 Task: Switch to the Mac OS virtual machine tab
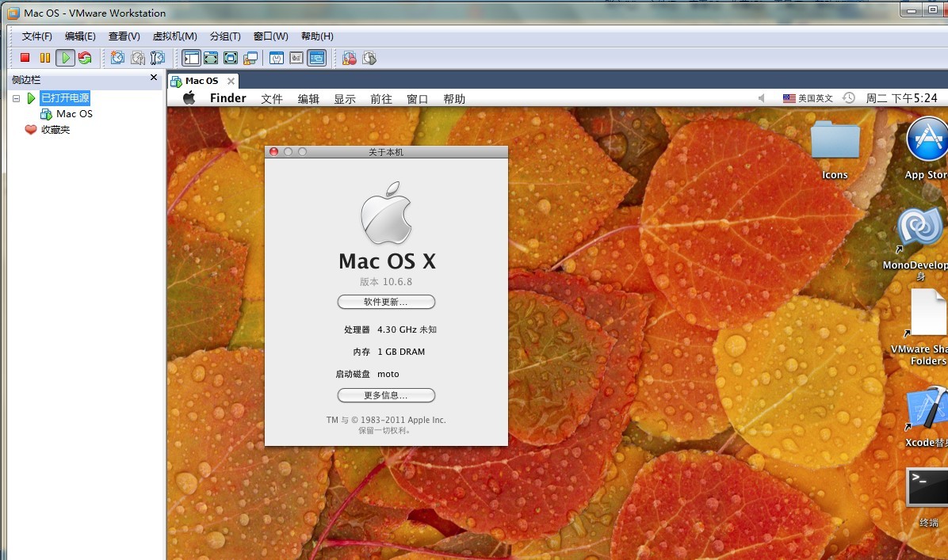point(202,81)
